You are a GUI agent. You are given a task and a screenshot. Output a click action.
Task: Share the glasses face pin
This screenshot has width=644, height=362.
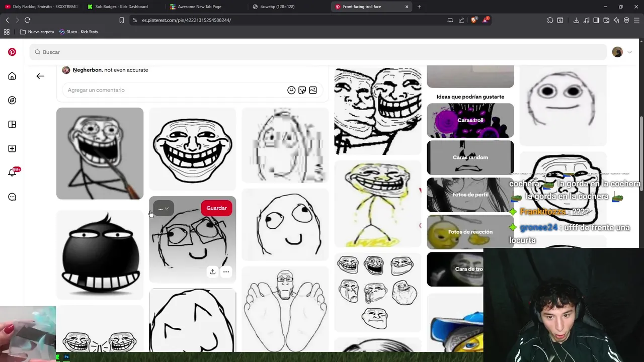click(x=212, y=271)
